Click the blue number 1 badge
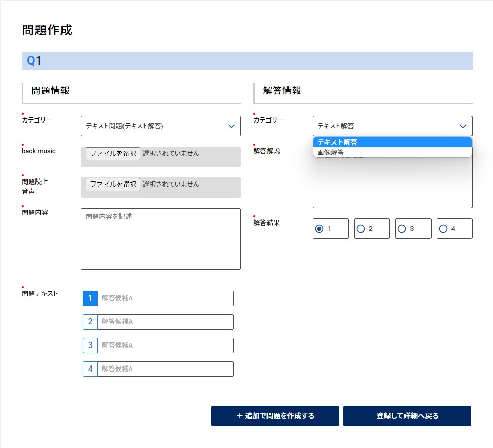This screenshot has width=493, height=448. tap(90, 298)
